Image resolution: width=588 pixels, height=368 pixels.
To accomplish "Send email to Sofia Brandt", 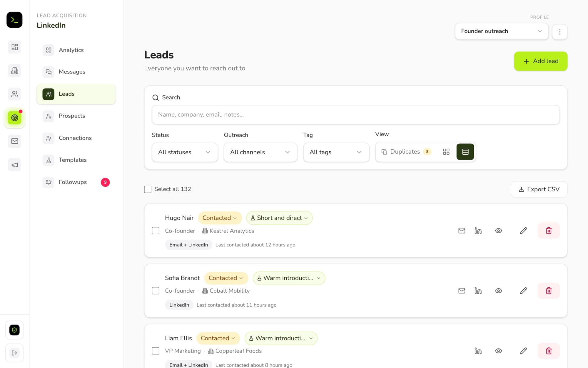I will pyautogui.click(x=462, y=291).
